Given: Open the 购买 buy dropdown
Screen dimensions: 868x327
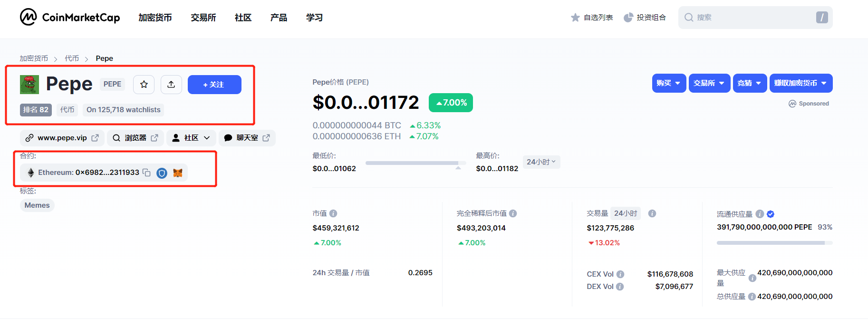Looking at the screenshot, I should coord(668,83).
